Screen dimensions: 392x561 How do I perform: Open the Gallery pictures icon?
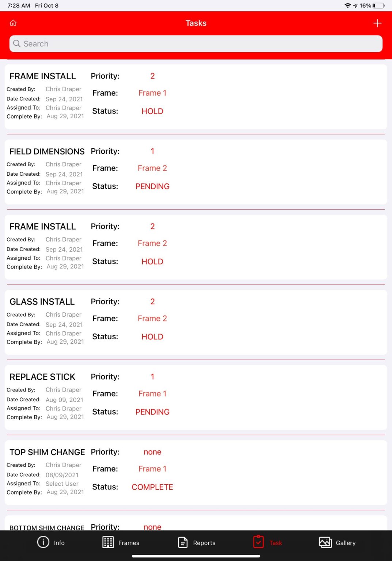[325, 542]
